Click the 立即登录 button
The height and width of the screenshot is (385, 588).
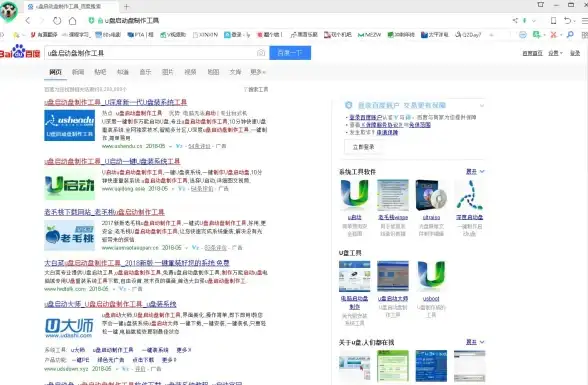coord(363,147)
